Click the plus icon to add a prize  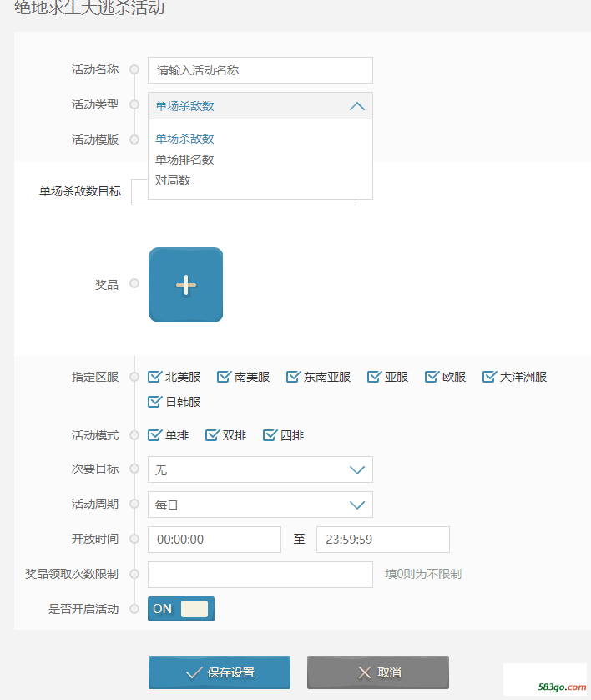185,285
